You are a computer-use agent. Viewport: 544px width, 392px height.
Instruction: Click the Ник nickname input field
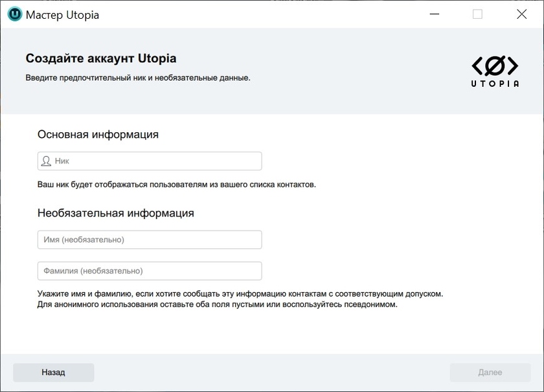(x=150, y=161)
